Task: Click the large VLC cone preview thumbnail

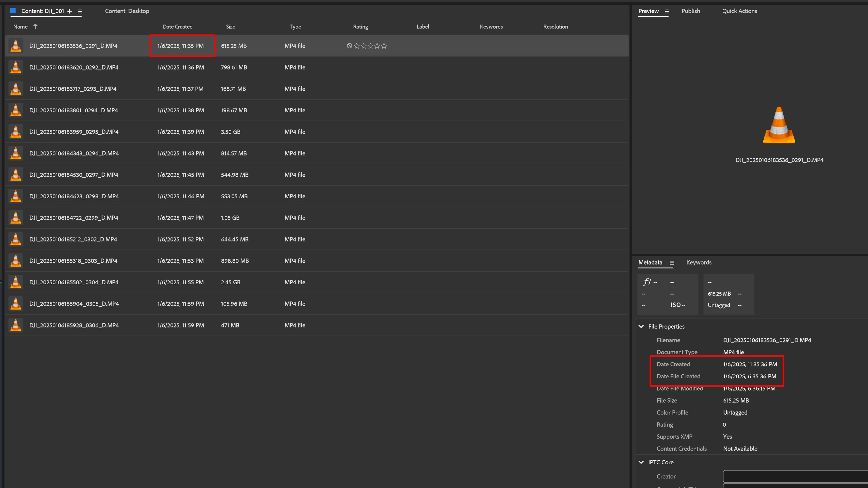Action: click(779, 125)
